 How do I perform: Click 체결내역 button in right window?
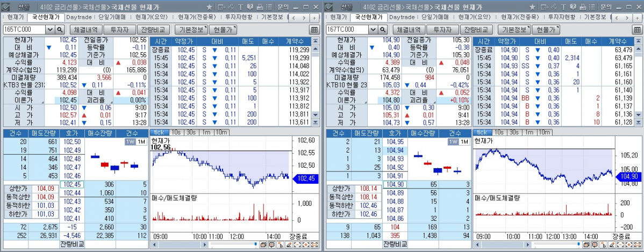(x=409, y=30)
